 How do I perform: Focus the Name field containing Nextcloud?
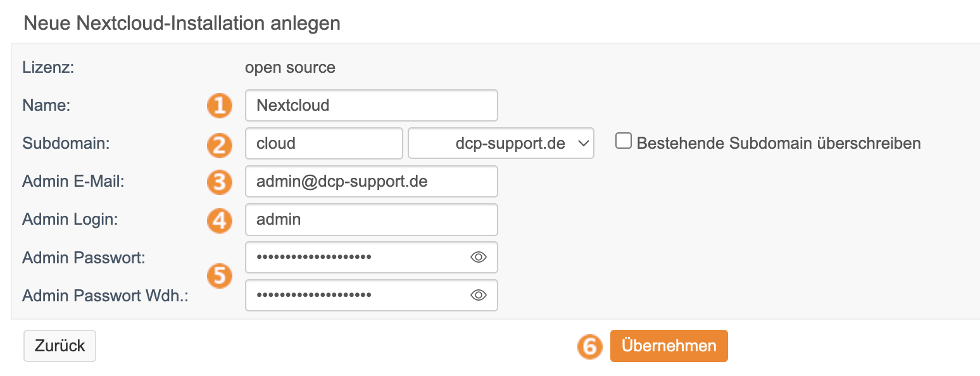click(371, 105)
